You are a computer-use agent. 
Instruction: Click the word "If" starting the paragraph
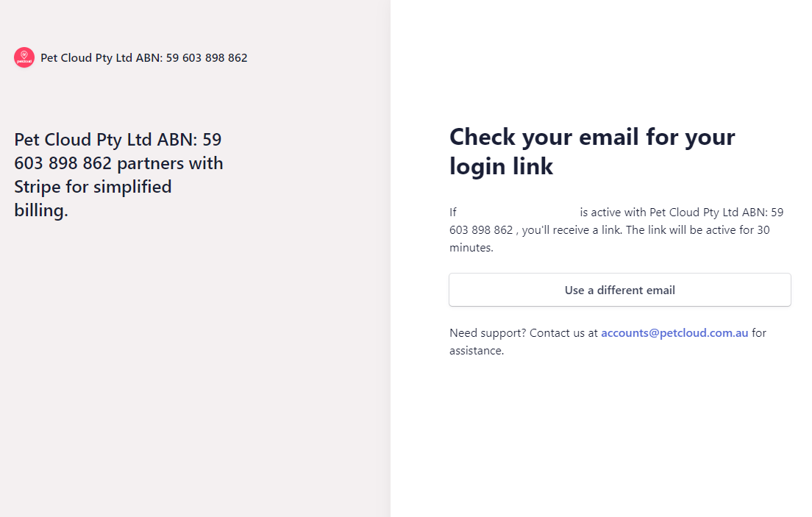pos(452,213)
